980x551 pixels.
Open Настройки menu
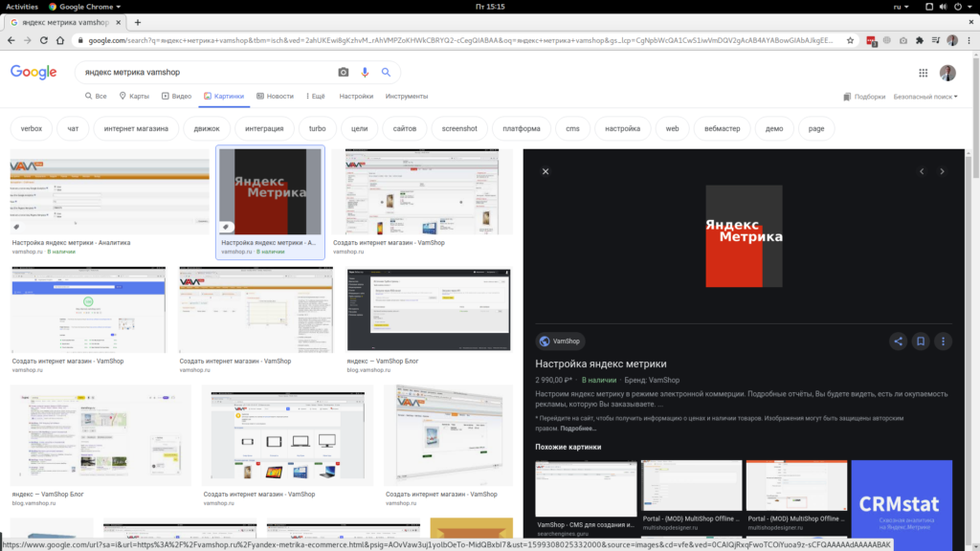click(356, 97)
